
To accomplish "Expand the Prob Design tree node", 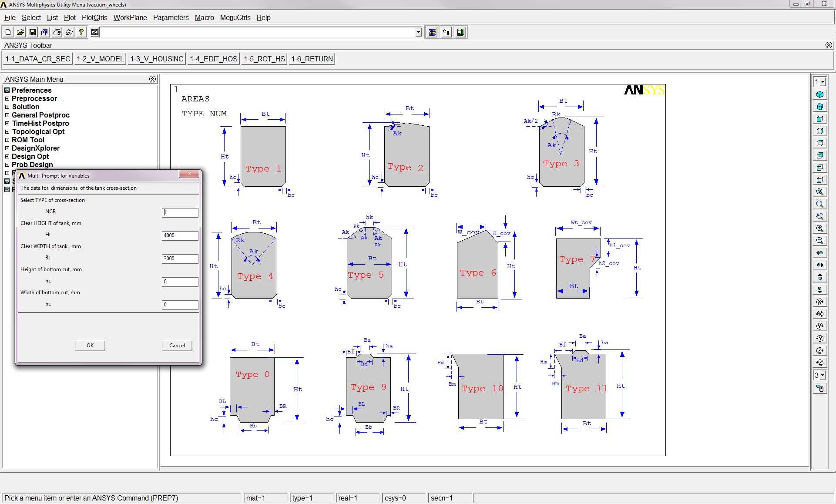I will click(x=7, y=165).
